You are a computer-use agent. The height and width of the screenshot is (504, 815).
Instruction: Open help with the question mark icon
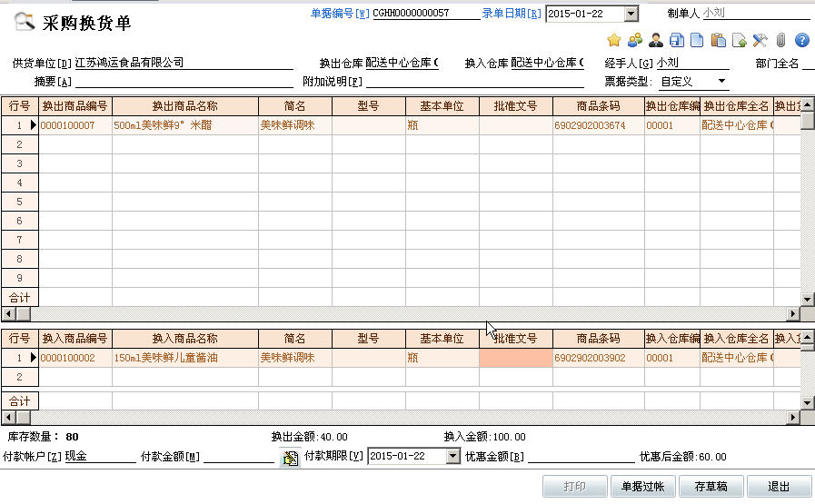(x=801, y=40)
